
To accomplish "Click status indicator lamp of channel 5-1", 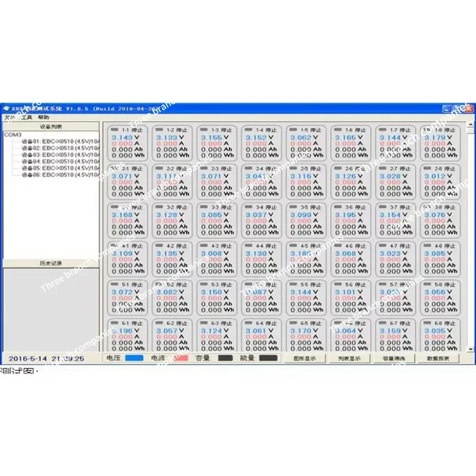I will click(x=114, y=284).
